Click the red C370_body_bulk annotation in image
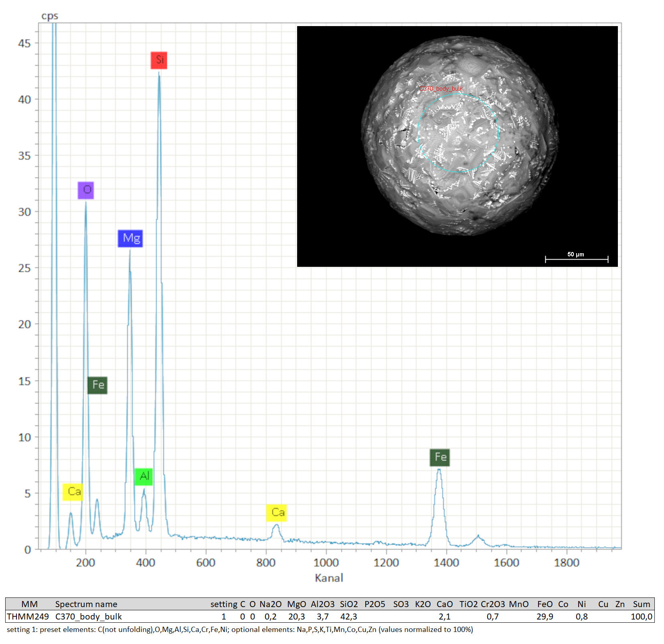 441,89
